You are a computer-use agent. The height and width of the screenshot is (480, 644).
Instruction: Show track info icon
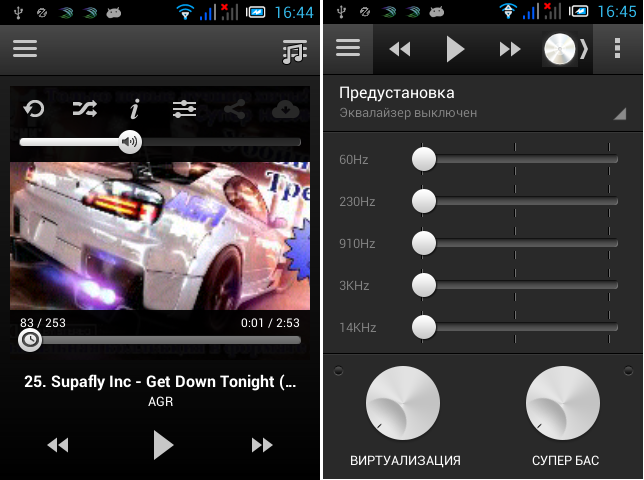pos(134,110)
